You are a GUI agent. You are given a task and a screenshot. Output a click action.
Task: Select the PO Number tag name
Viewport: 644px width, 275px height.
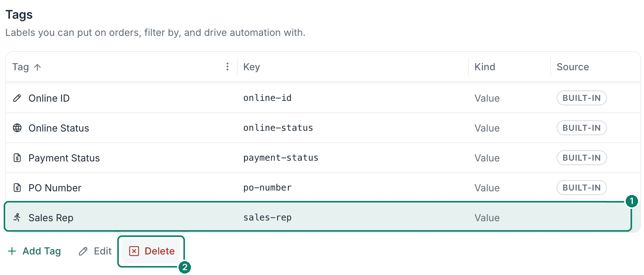pos(55,188)
